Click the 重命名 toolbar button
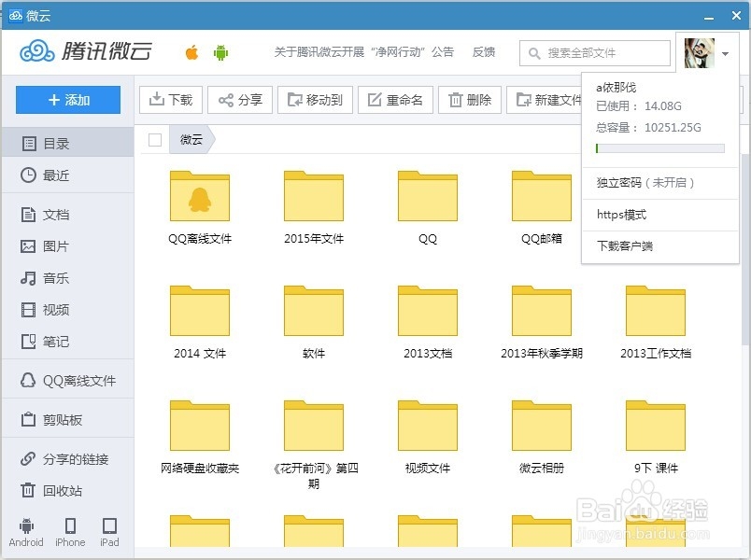This screenshot has width=751, height=560. (396, 100)
